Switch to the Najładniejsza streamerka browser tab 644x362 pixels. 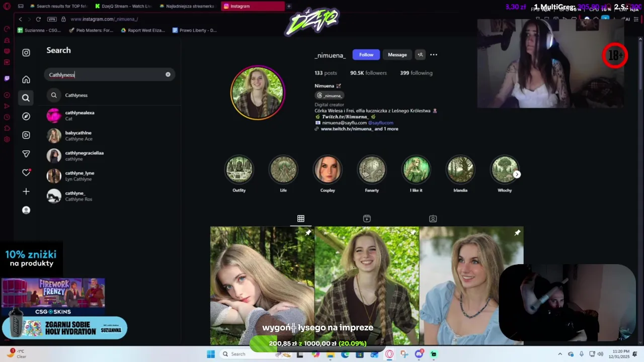point(187,6)
